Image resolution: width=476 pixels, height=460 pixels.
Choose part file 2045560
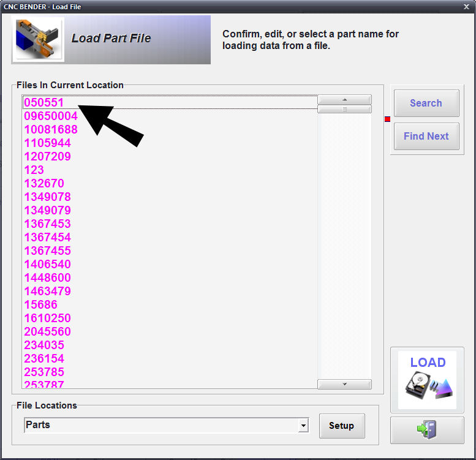(47, 331)
